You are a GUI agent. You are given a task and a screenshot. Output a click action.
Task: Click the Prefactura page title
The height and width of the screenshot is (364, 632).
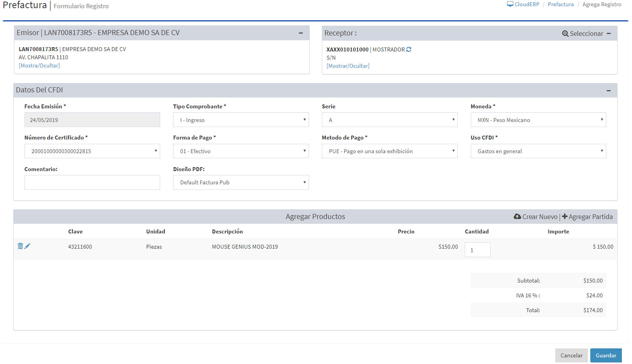(25, 5)
